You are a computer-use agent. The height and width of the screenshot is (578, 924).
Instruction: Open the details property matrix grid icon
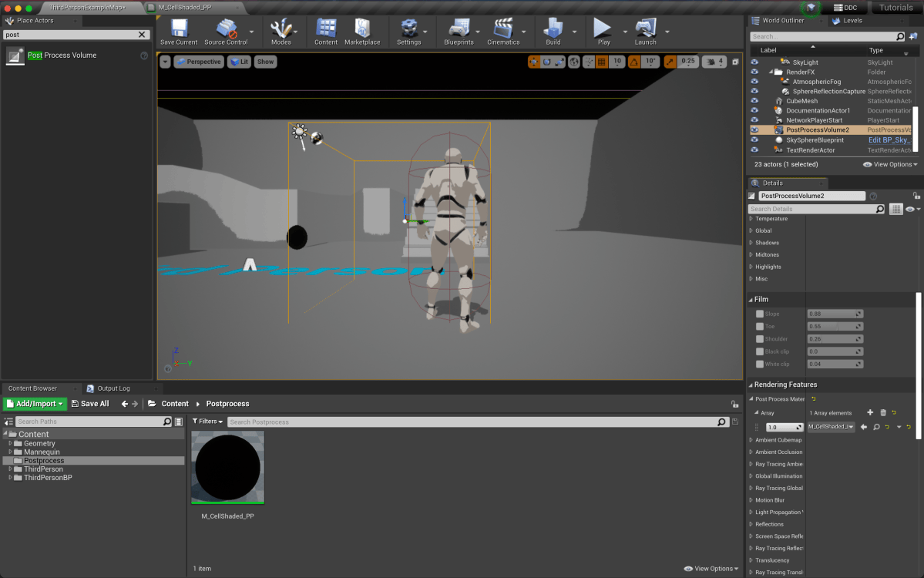[x=895, y=209]
